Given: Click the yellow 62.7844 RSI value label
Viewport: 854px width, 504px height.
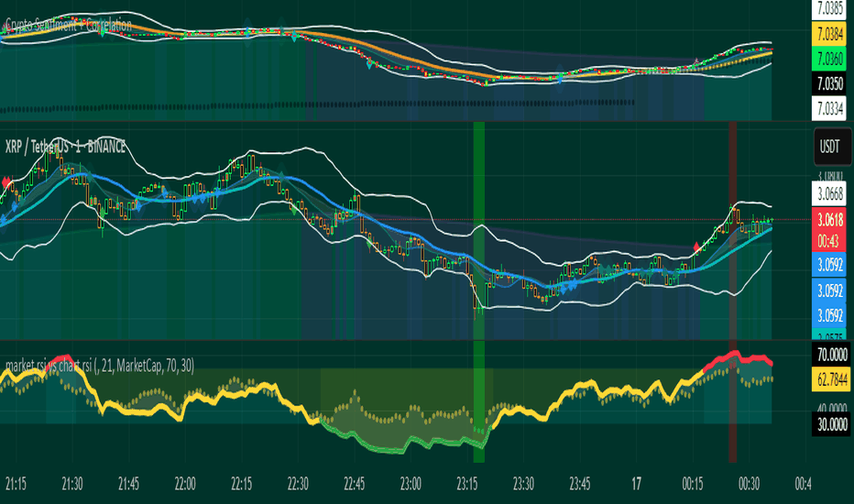Looking at the screenshot, I should [832, 379].
